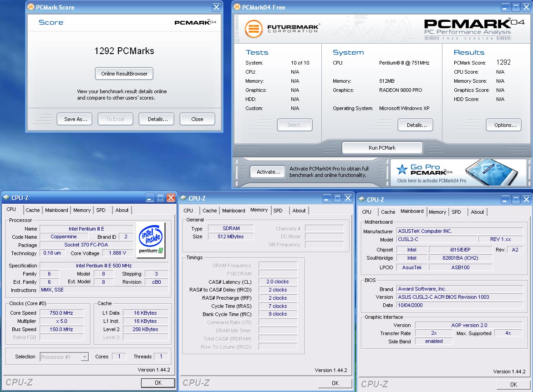
Task: Click the To Excel button
Action: click(115, 119)
